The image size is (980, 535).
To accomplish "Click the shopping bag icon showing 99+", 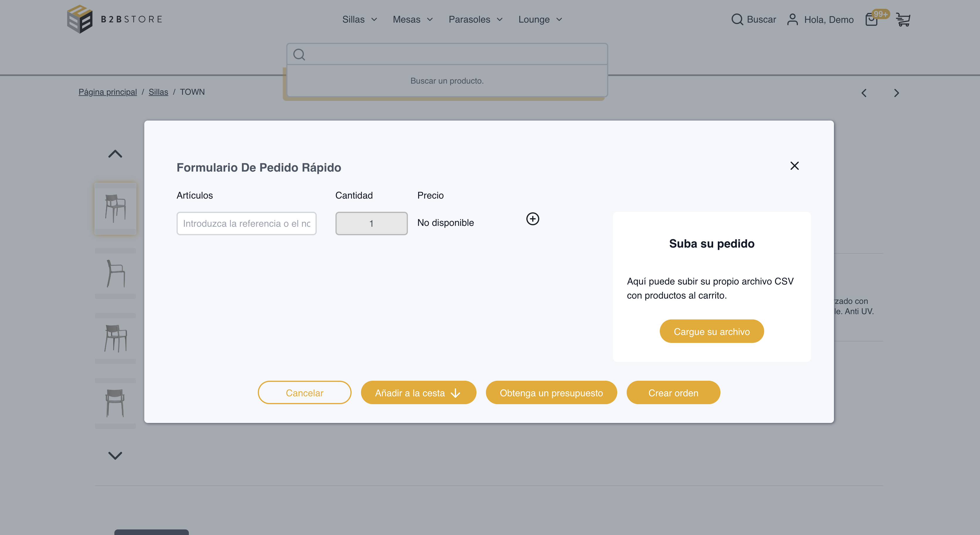I will (871, 20).
